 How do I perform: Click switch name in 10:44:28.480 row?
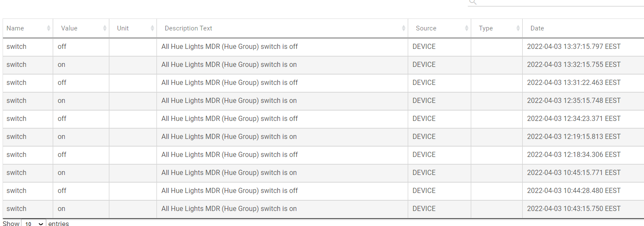pos(16,191)
